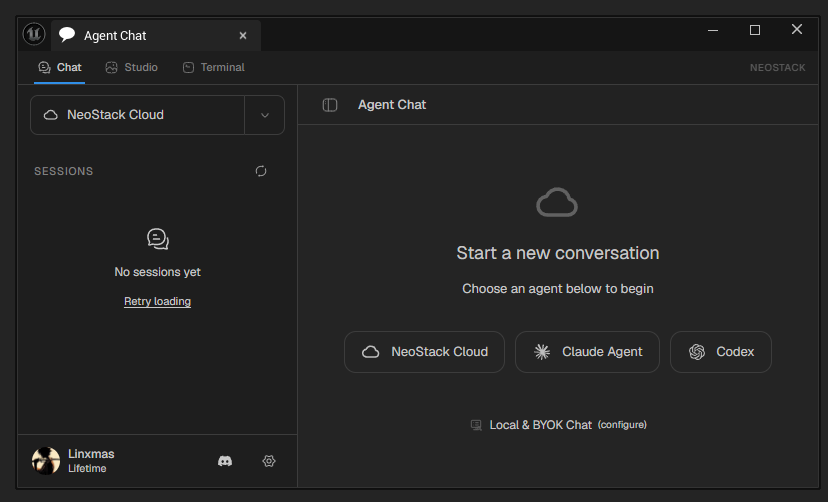828x502 pixels.
Task: Open the Terminal tab
Action: coord(214,68)
